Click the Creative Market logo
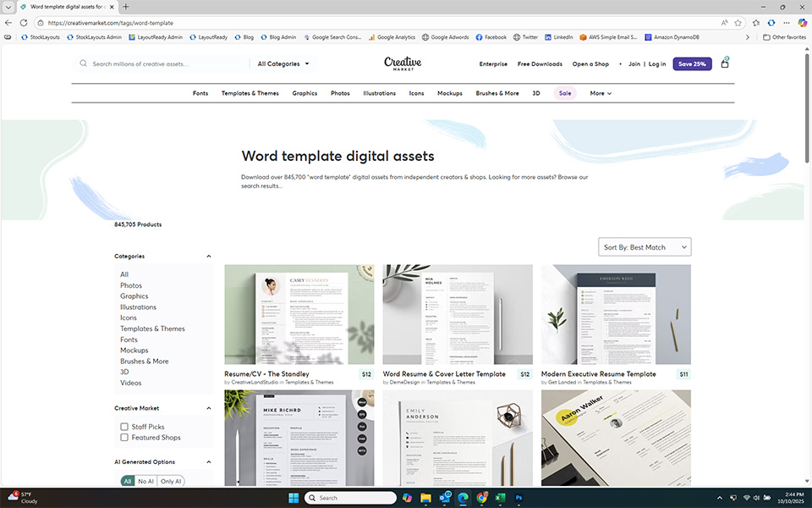Screen dimensions: 812x508 click(403, 63)
